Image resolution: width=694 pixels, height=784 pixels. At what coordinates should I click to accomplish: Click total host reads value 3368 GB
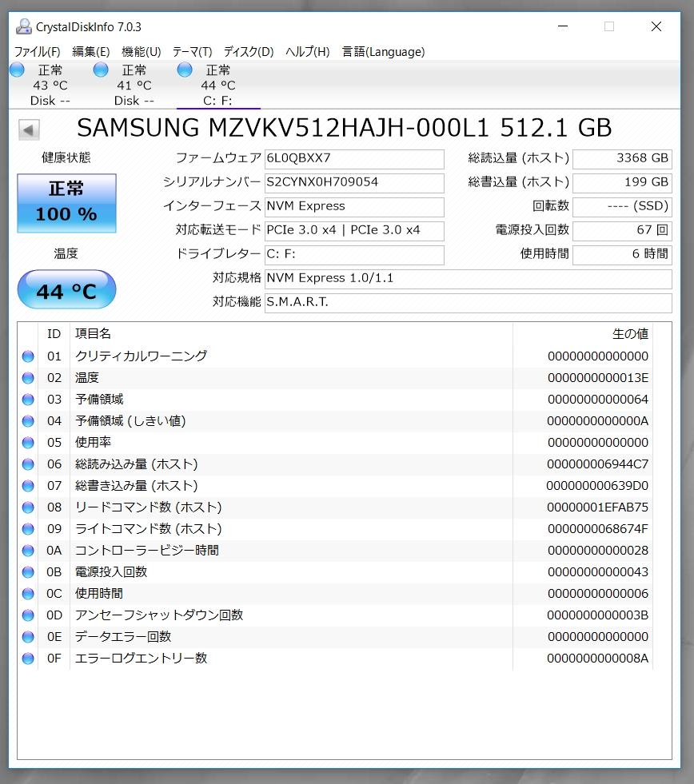tap(622, 159)
